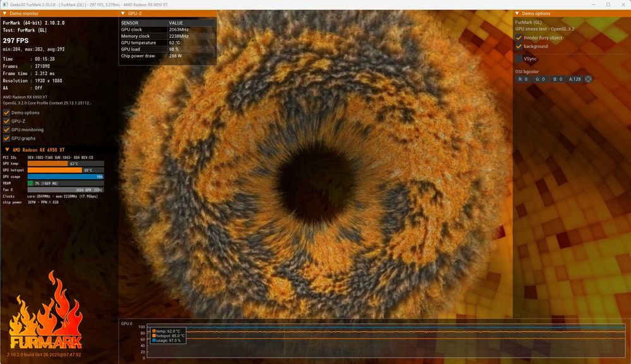Uncheck the GPU-Z checkbox
Viewport: 631px width, 364px height.
pos(6,121)
